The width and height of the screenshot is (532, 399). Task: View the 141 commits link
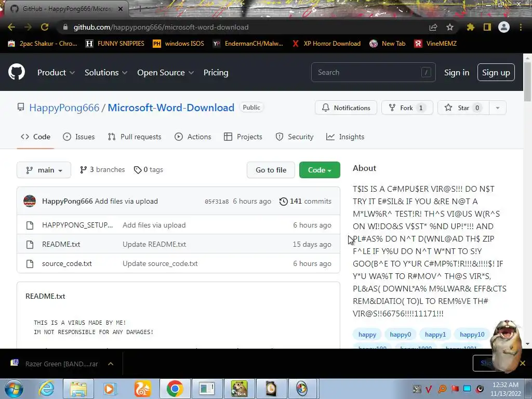coord(305,202)
